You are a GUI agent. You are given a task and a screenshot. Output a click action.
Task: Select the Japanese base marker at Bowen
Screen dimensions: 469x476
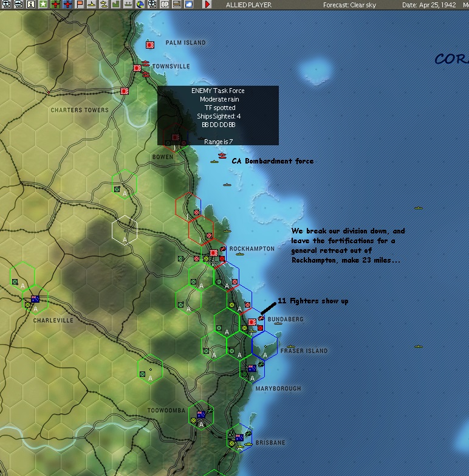[x=176, y=137]
